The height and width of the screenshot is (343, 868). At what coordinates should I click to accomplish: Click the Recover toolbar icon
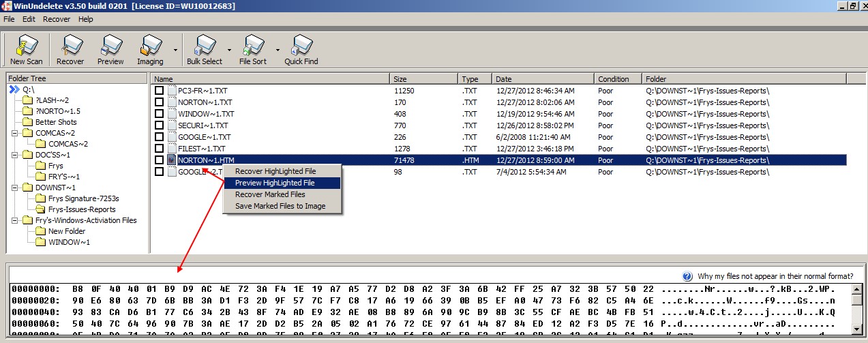(x=70, y=48)
